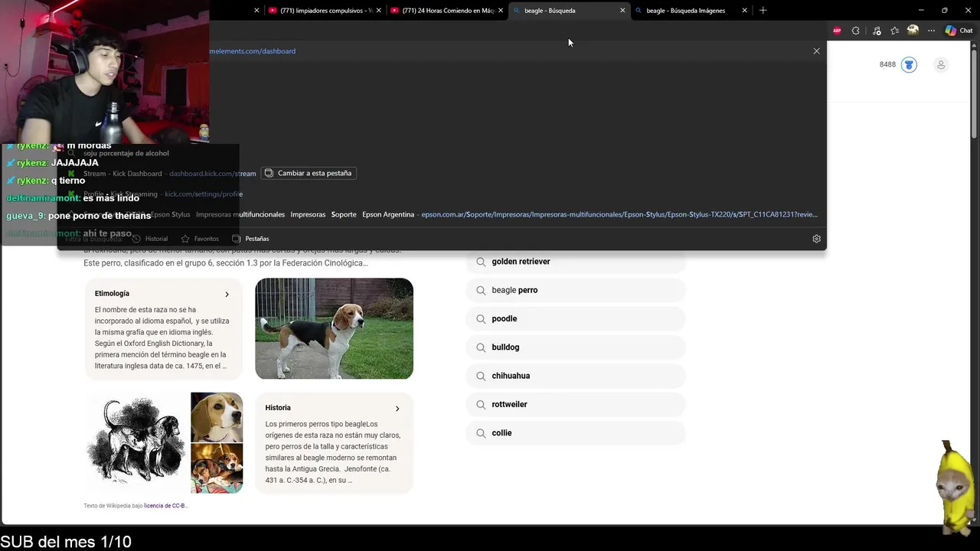Click the 8488 Rewards points number
Viewport: 980px width, 551px height.
(x=887, y=64)
